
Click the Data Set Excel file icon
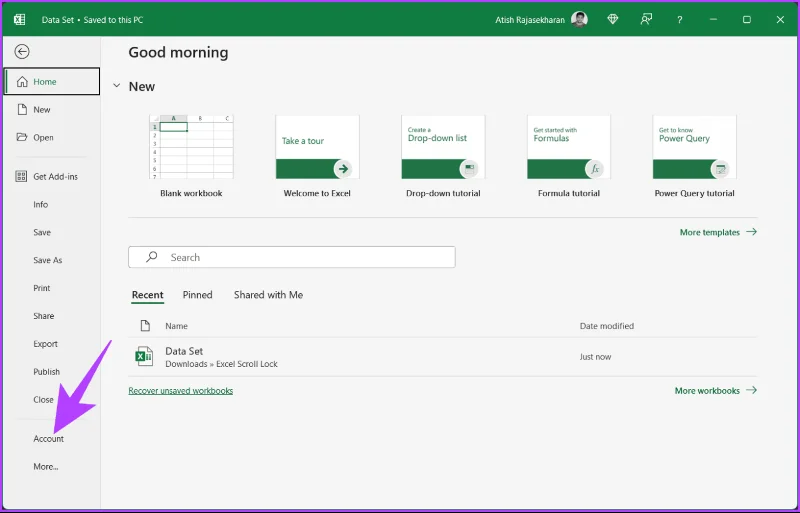pos(144,356)
